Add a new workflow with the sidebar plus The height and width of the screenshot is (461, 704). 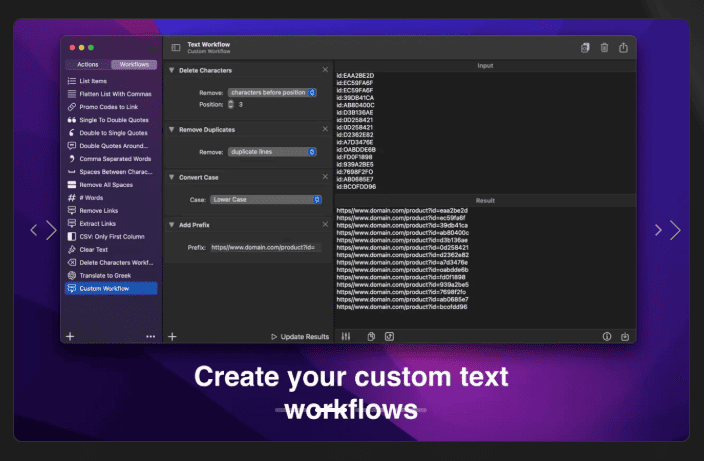tap(70, 337)
